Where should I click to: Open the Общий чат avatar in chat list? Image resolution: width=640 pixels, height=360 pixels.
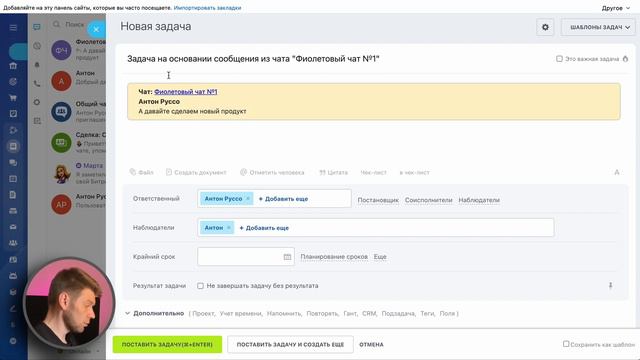click(61, 112)
